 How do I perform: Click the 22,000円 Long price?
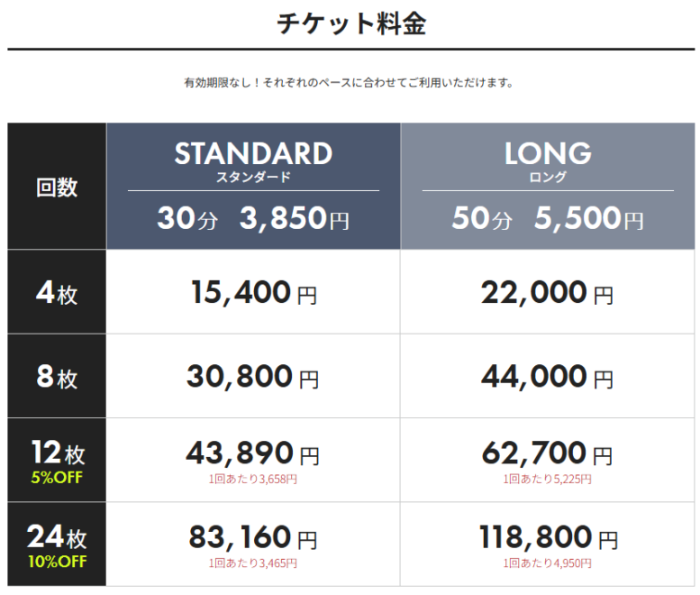pyautogui.click(x=548, y=292)
